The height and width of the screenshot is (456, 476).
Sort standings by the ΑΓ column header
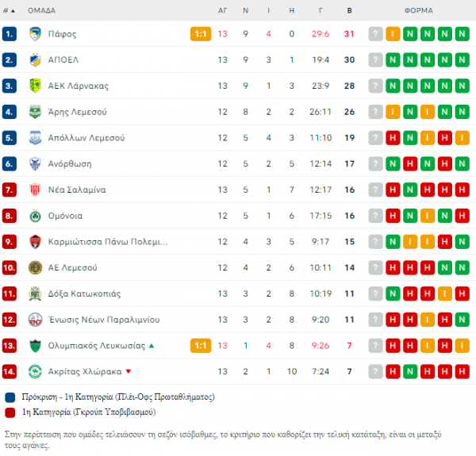(x=222, y=10)
